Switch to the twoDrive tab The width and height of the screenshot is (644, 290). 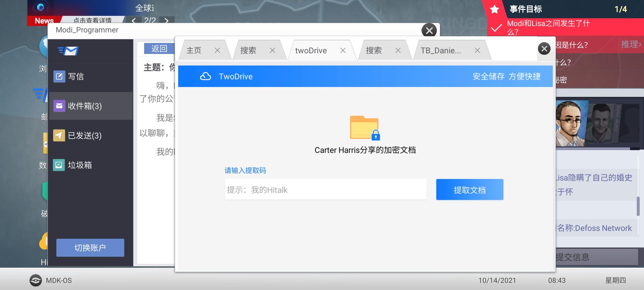click(x=311, y=50)
